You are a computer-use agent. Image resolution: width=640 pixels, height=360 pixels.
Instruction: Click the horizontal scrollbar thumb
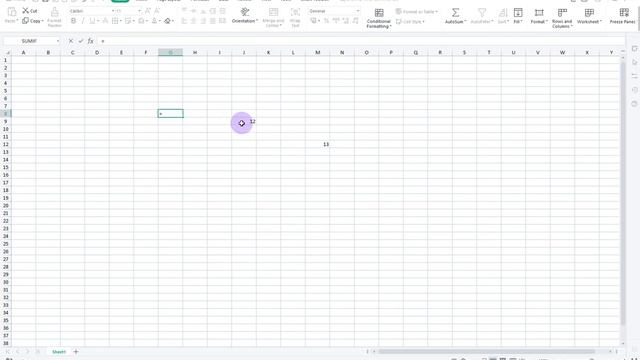487,351
